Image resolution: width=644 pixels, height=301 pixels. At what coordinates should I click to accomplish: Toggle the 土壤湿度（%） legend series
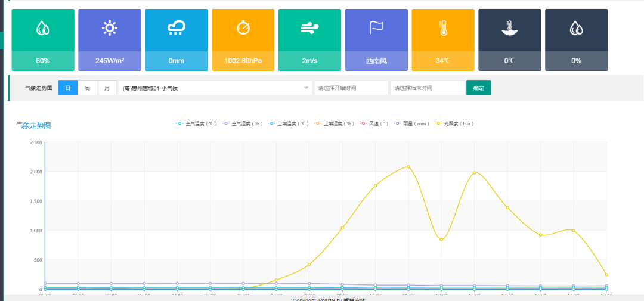click(x=334, y=123)
